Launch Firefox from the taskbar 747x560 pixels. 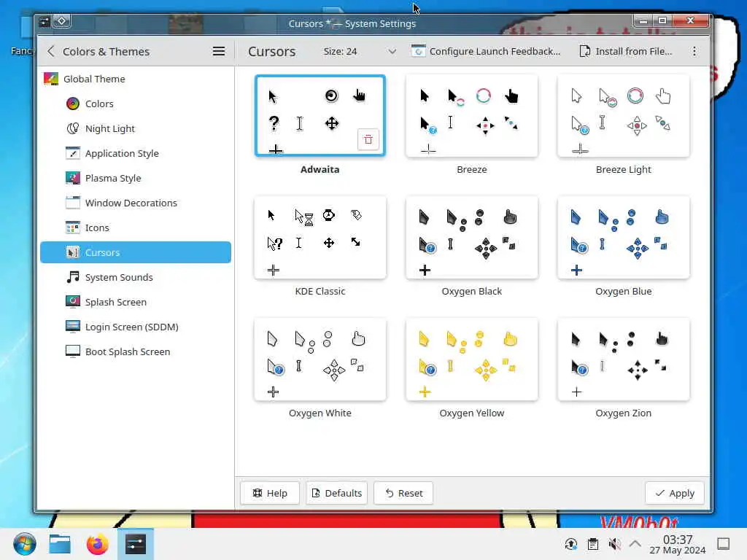pos(98,544)
